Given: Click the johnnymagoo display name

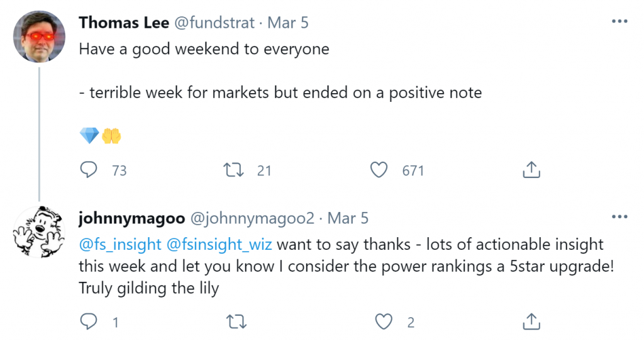Looking at the screenshot, I should tap(131, 218).
